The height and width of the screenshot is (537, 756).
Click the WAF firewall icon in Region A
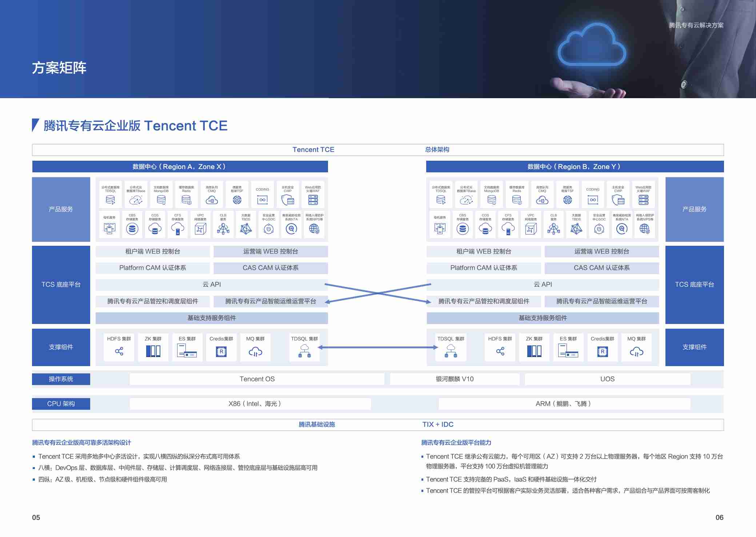click(313, 200)
